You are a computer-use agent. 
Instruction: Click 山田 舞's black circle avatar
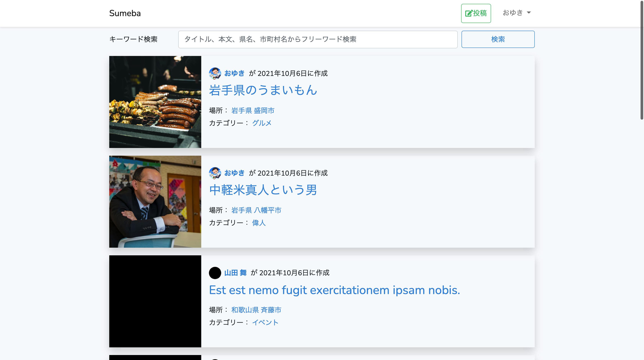(x=215, y=273)
